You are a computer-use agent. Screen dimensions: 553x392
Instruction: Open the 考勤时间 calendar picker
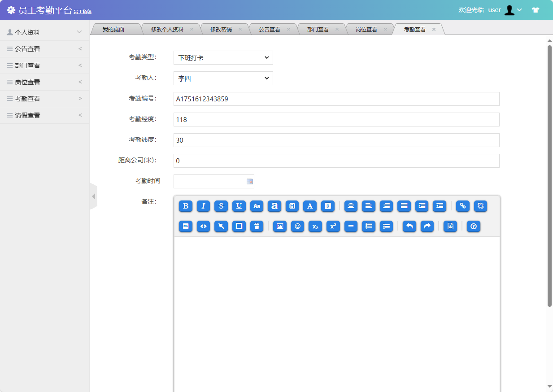point(250,181)
